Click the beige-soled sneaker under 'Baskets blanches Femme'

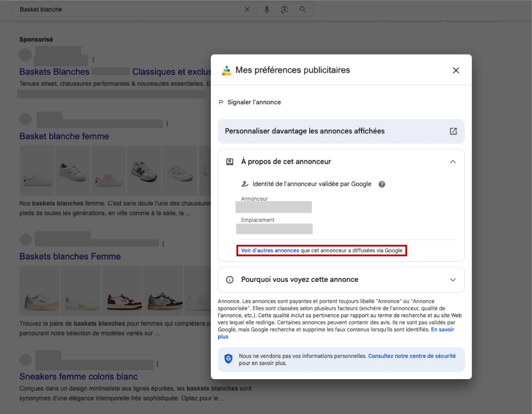coord(39,291)
